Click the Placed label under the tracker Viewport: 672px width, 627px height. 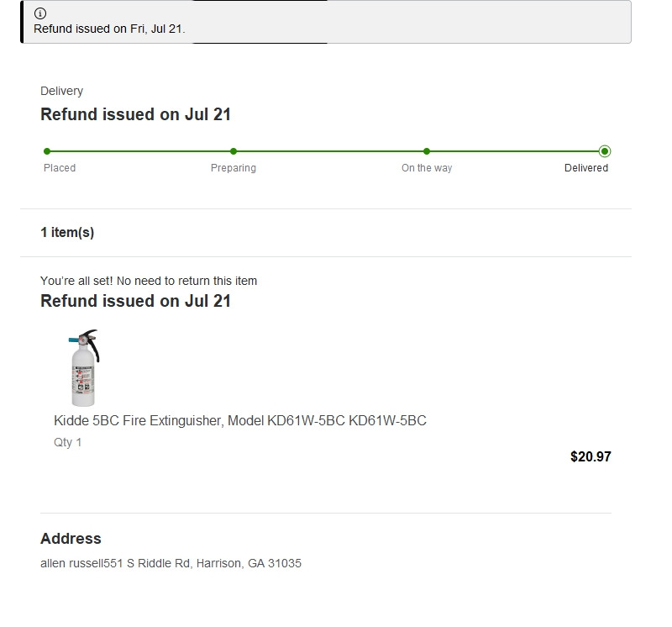(x=60, y=168)
